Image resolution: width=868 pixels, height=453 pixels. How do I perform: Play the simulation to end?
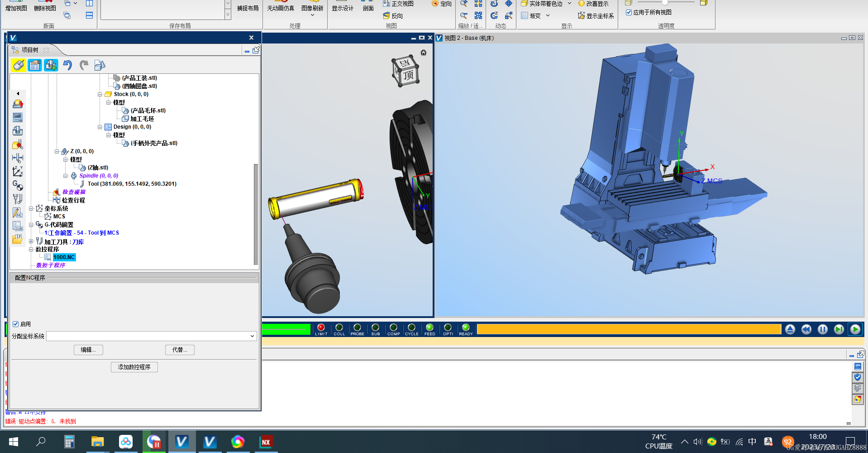point(855,329)
